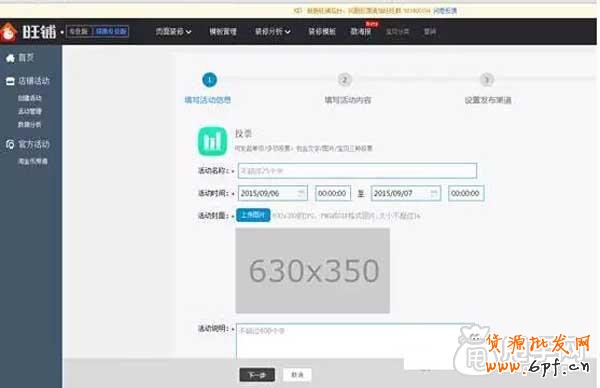
Task: Click the end date field 2015/09/07
Action: 406,193
